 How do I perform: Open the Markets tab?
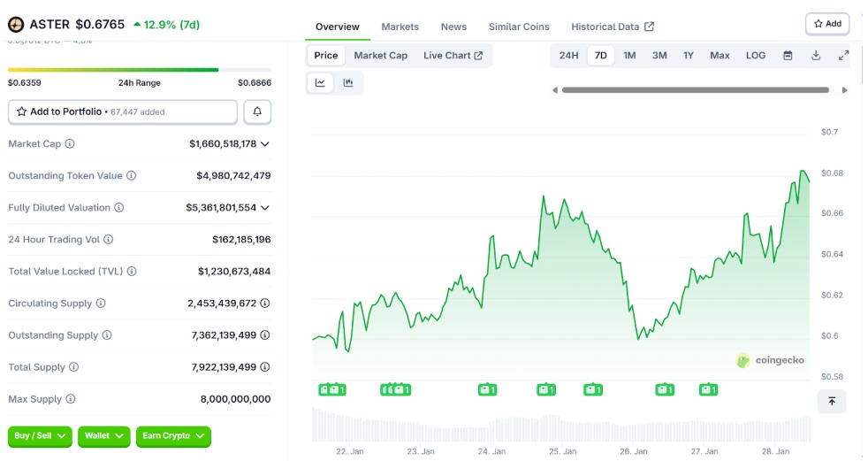(x=400, y=27)
